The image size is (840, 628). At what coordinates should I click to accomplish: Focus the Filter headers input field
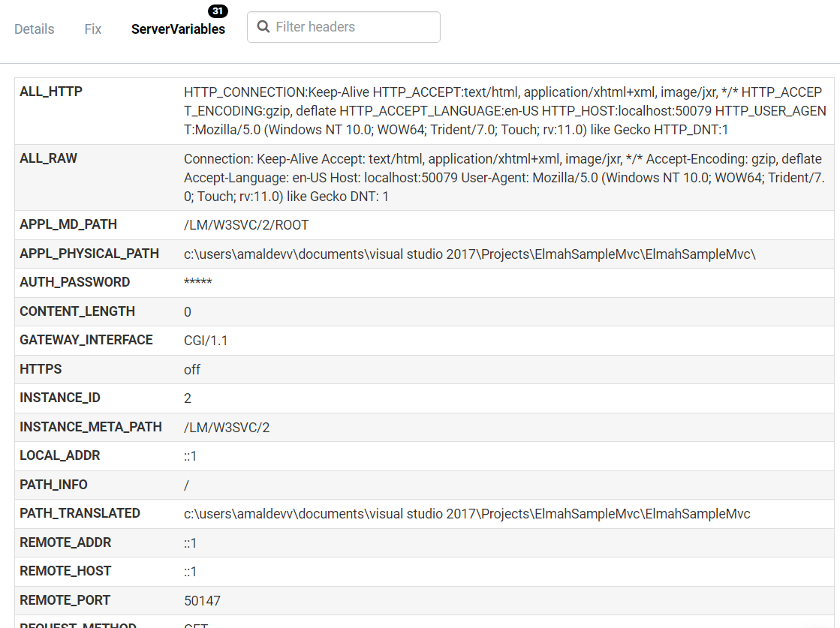coord(353,27)
